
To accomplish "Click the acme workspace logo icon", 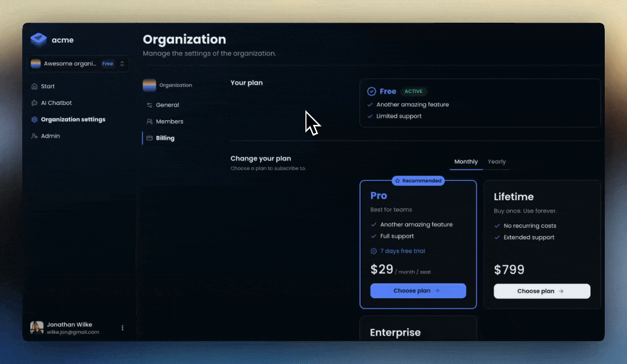I will coord(38,39).
